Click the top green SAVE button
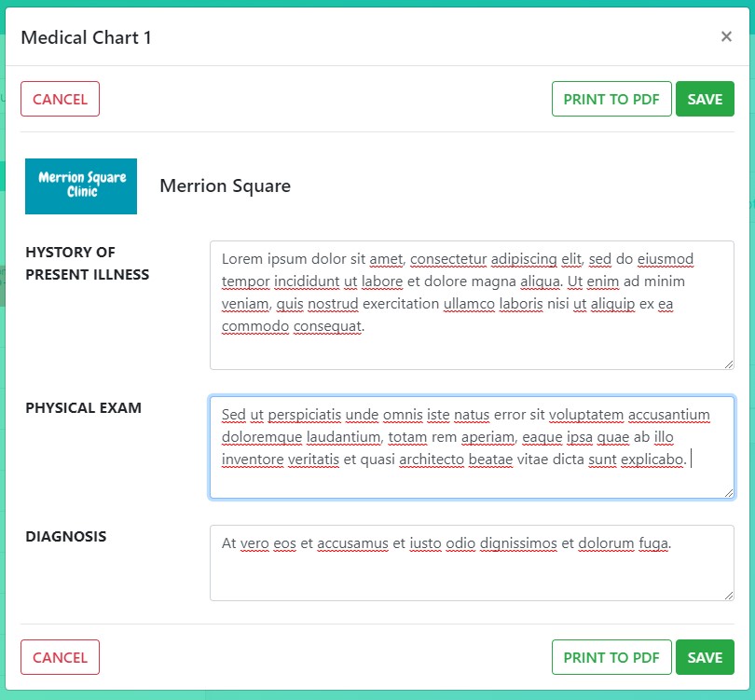The image size is (755, 700). [705, 99]
